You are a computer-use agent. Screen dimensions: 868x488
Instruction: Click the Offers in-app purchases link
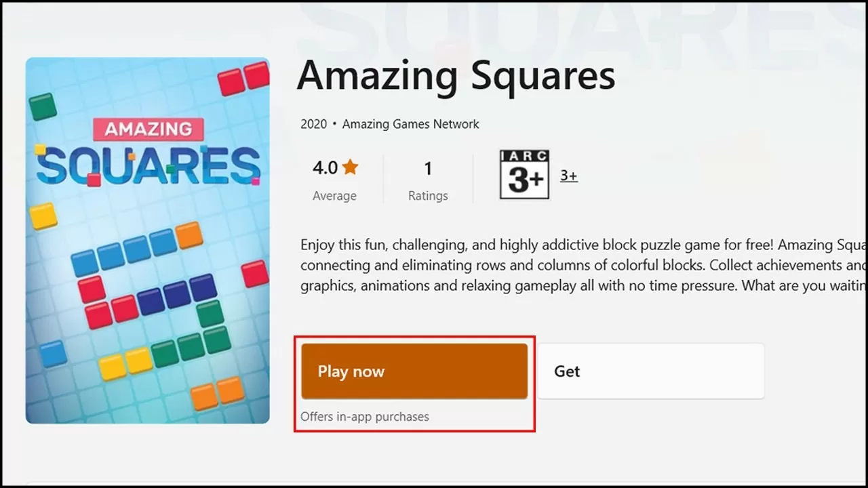(x=365, y=416)
